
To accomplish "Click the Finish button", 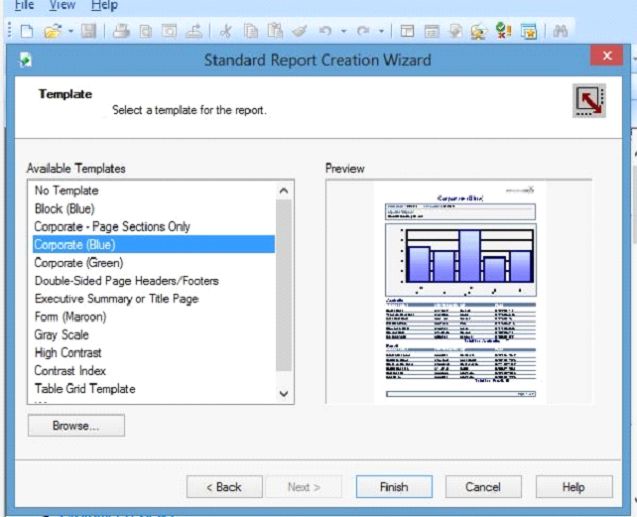I will pos(394,487).
